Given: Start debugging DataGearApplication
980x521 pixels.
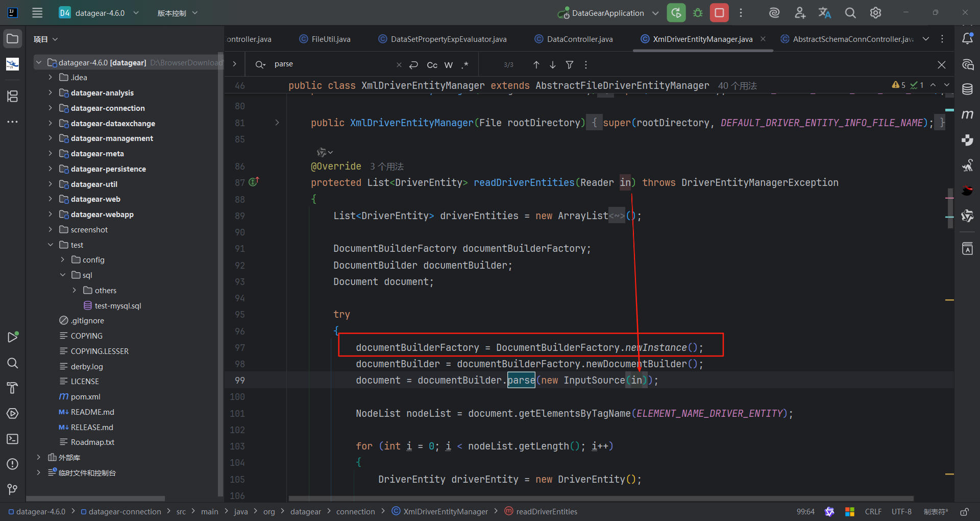Looking at the screenshot, I should pos(698,13).
